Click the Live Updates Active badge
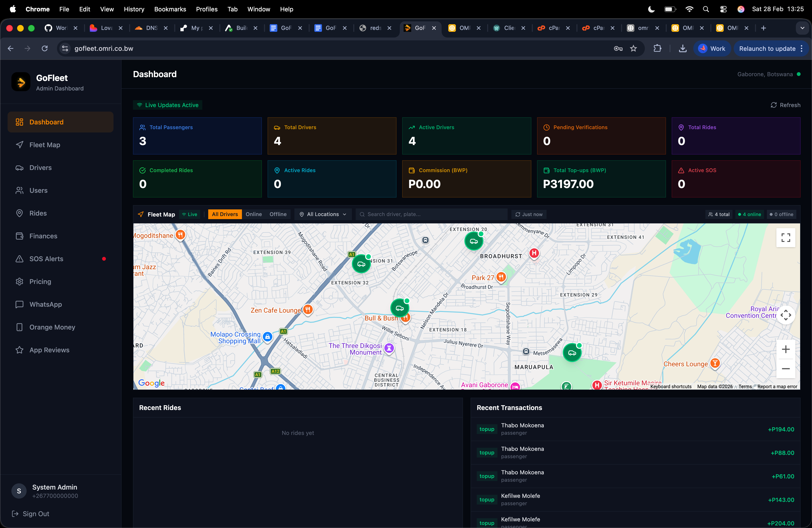Image resolution: width=812 pixels, height=528 pixels. click(168, 105)
